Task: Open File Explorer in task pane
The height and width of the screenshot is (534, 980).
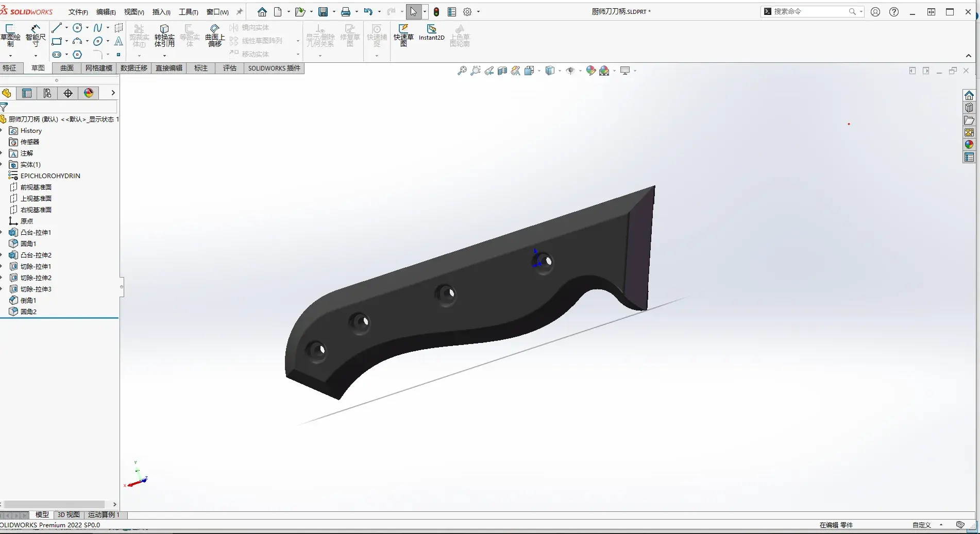Action: pos(969,120)
